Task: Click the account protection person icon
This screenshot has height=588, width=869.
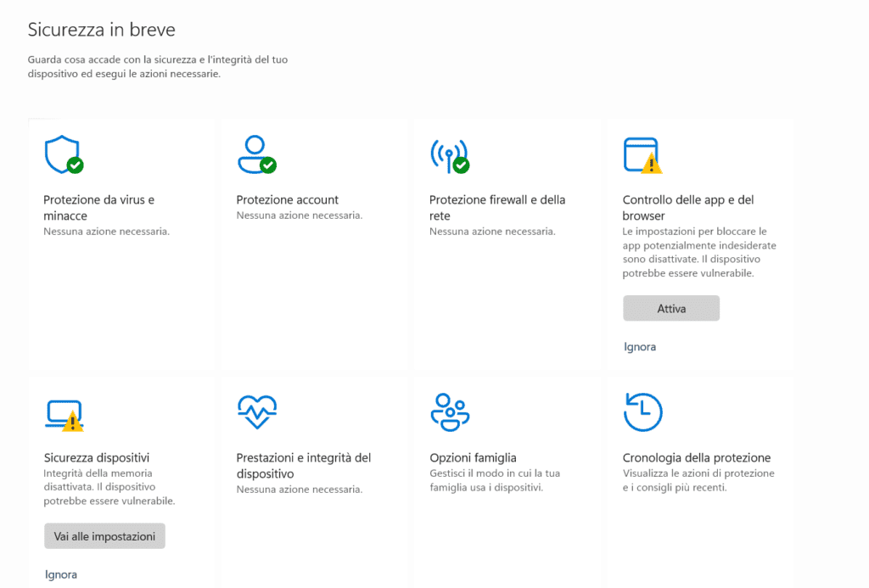Action: 255,154
